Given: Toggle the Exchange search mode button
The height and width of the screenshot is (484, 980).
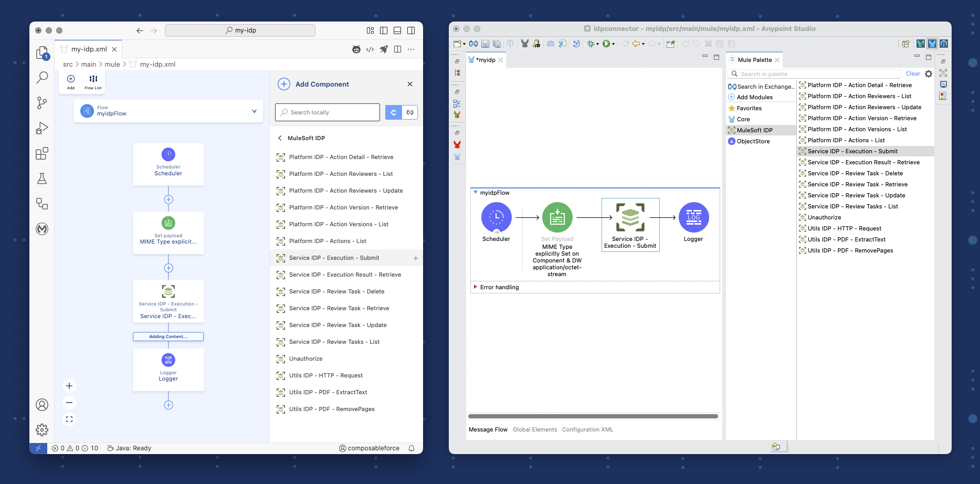Looking at the screenshot, I should click(x=410, y=112).
